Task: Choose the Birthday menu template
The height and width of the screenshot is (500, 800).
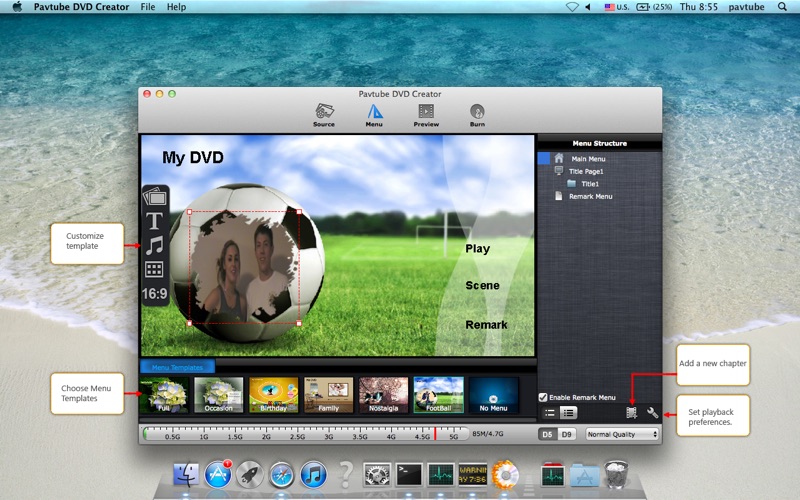Action: (x=273, y=395)
